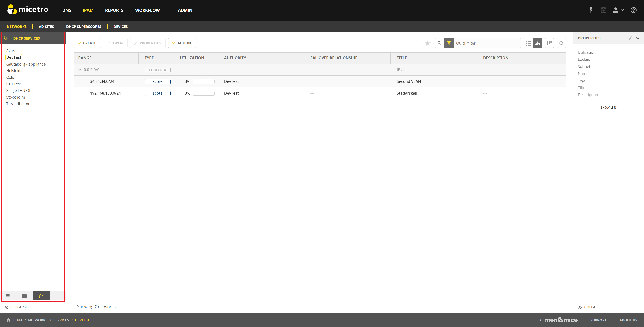
Task: Click the micetro logo
Action: pyautogui.click(x=28, y=10)
